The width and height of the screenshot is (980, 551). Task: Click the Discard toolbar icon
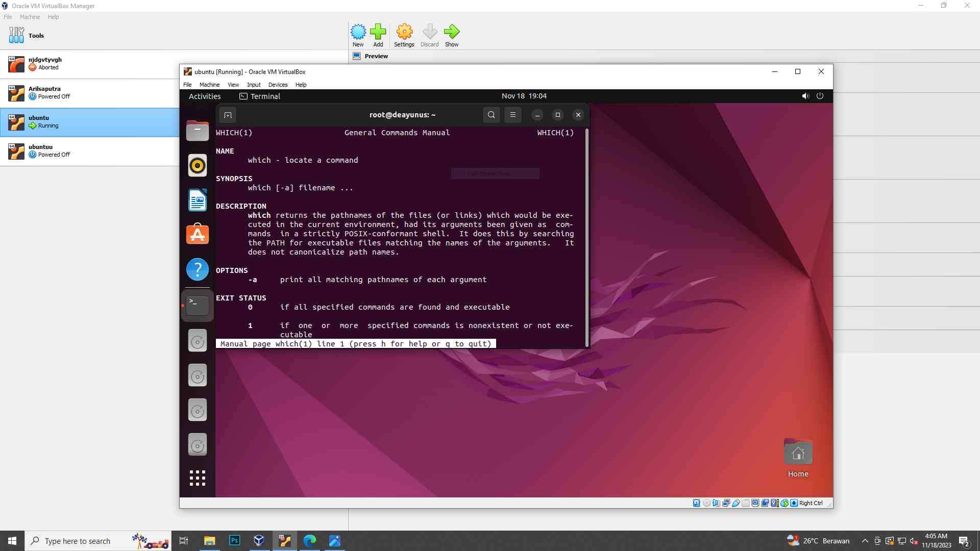430,35
